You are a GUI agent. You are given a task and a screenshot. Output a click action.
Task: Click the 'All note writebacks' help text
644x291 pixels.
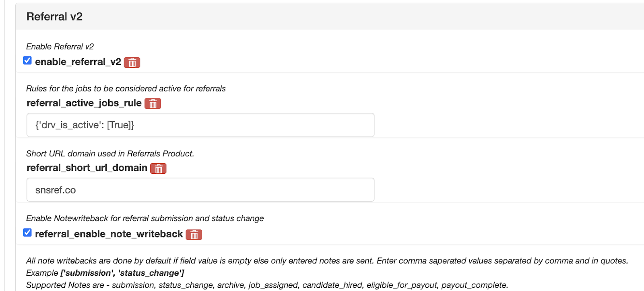[326, 261]
